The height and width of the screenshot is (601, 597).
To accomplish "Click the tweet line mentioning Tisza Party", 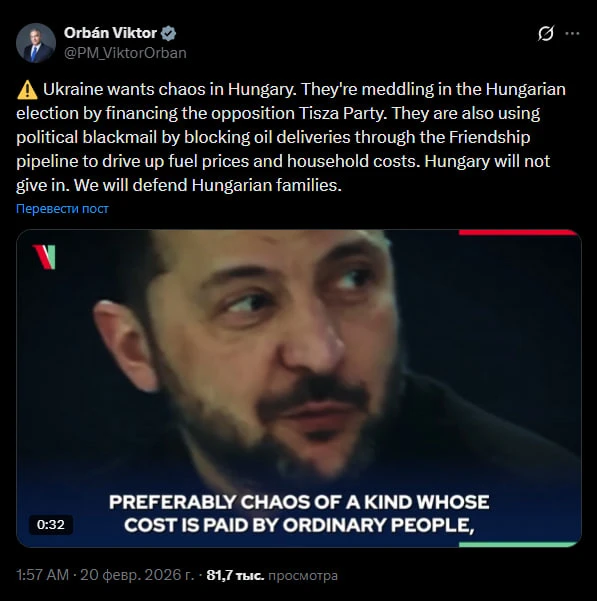I will (278, 113).
